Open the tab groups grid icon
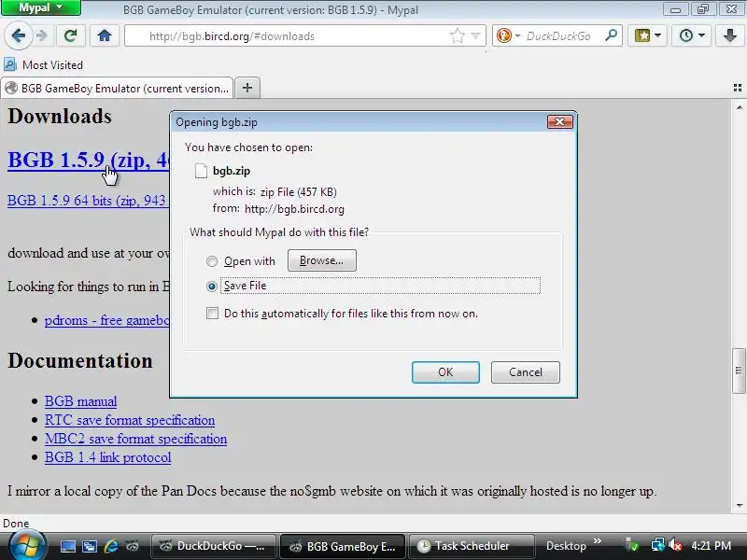The image size is (747, 560). point(738,88)
